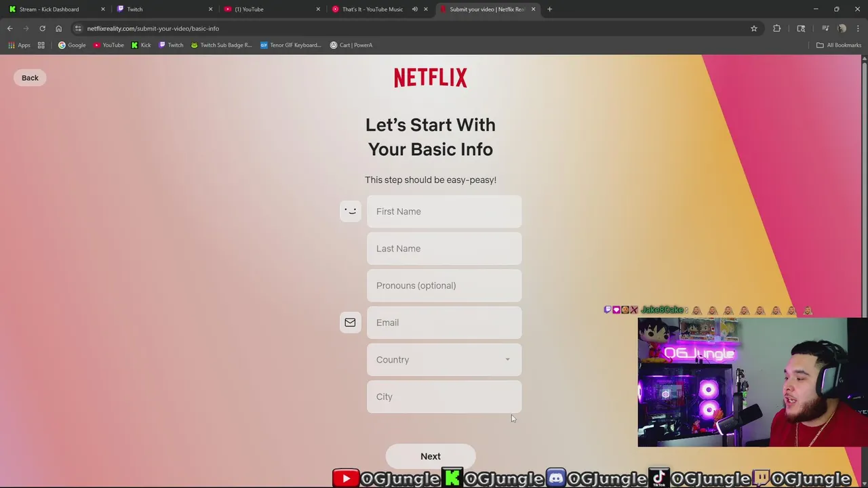Mute the That's It YouTube Music tab
Viewport: 868px width, 488px height.
click(x=414, y=9)
